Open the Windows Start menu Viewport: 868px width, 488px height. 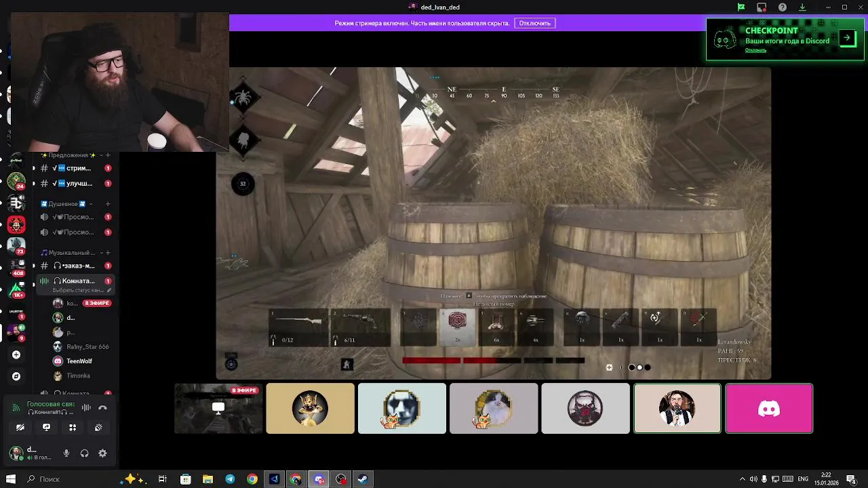[11, 479]
